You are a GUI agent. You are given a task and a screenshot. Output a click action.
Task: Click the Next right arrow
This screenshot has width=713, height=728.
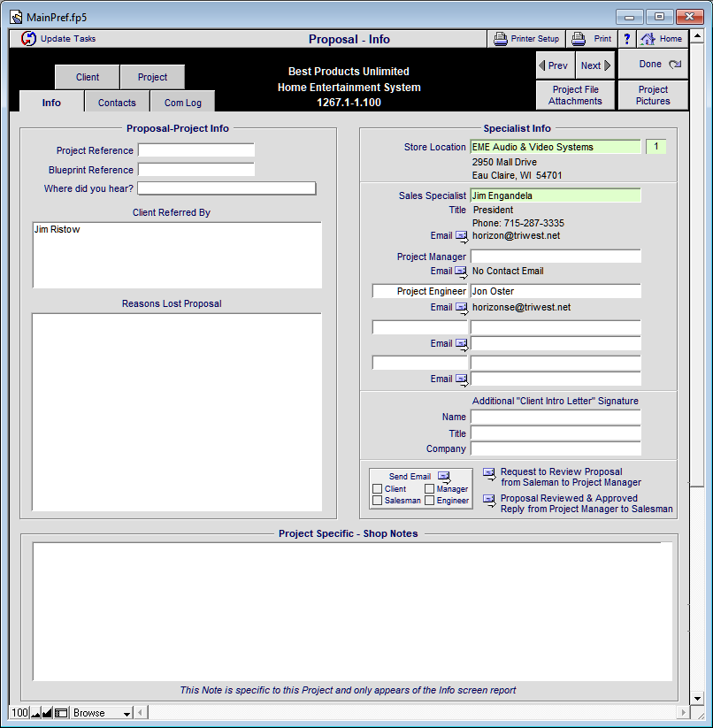(607, 65)
